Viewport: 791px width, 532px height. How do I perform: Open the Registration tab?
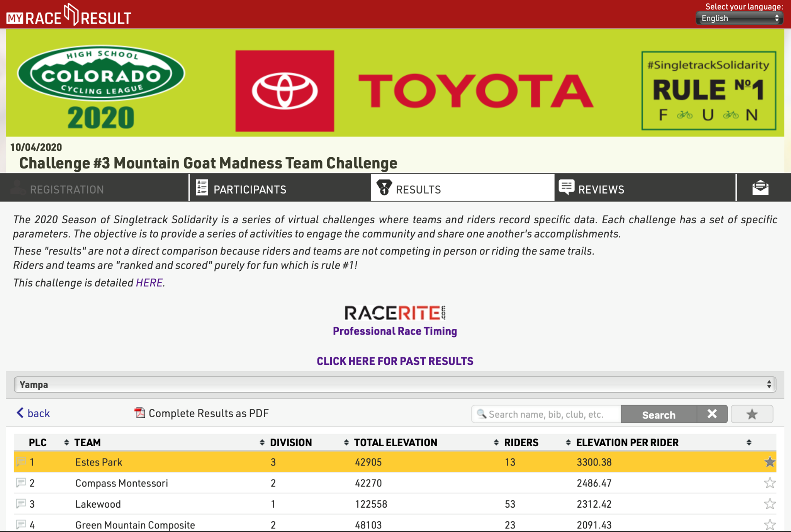click(x=94, y=187)
